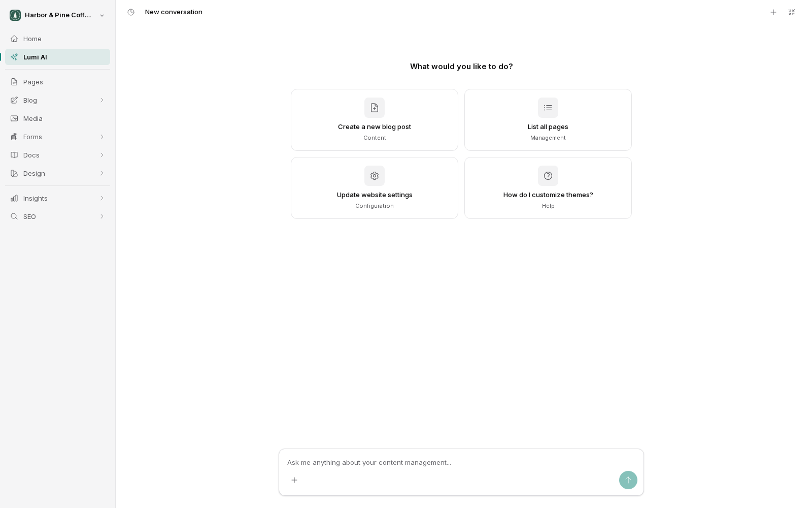Open the site switcher dropdown arrow
812x508 pixels.
click(x=102, y=15)
